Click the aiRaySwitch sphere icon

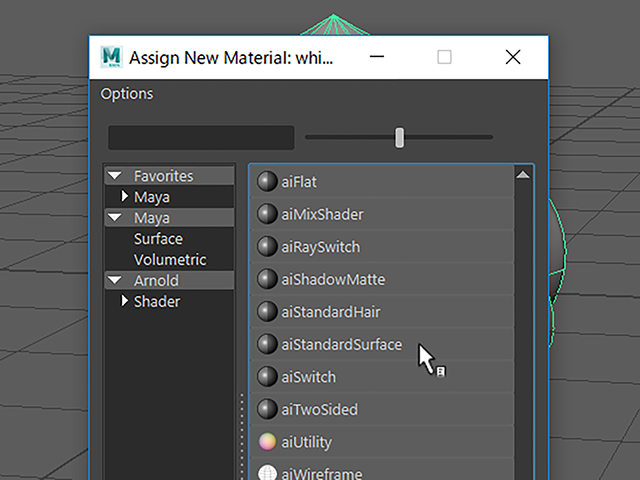pos(267,247)
